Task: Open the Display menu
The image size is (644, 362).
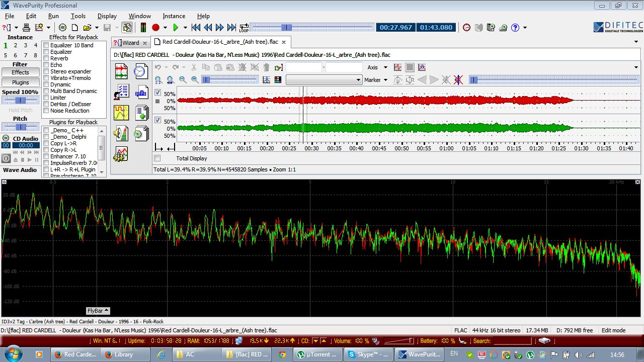Action: point(107,16)
